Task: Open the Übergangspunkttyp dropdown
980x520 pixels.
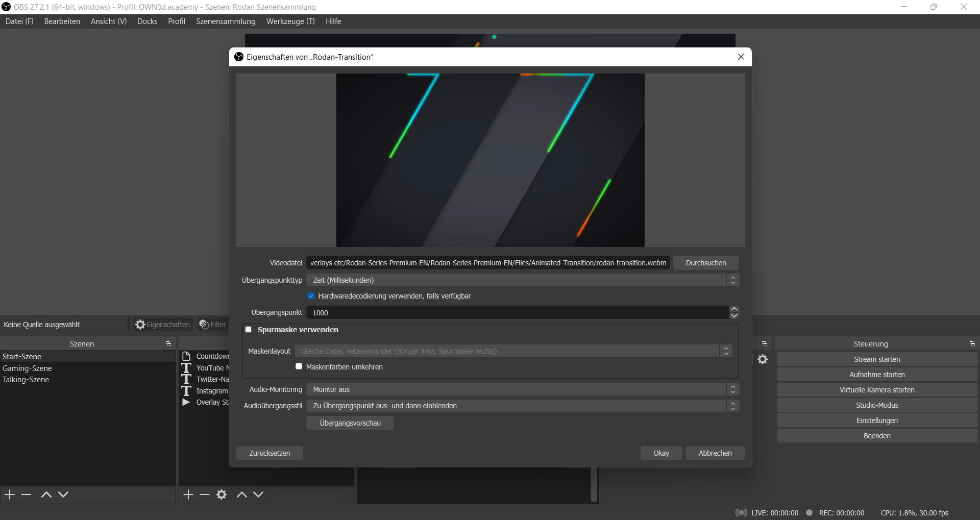Action: click(x=523, y=280)
